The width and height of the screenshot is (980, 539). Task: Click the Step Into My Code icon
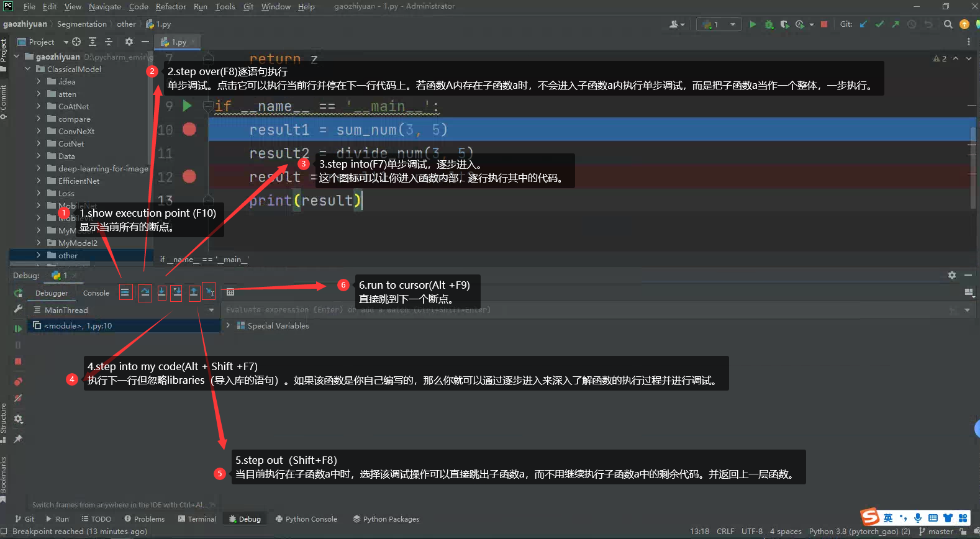tap(177, 292)
